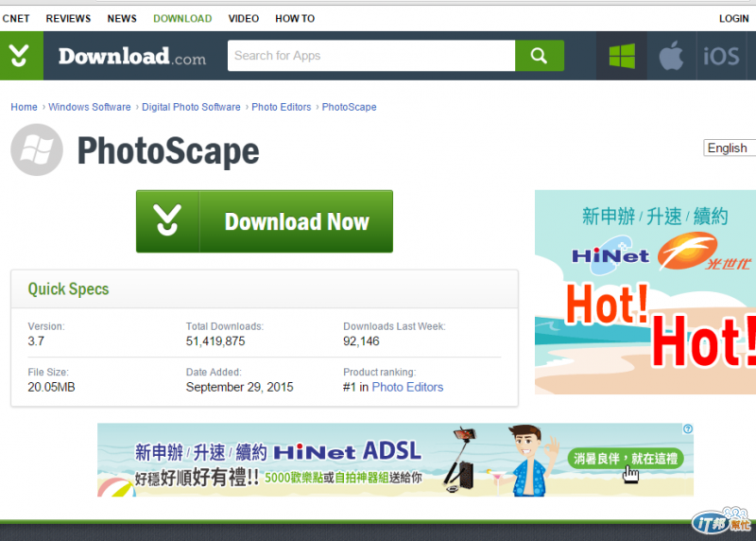Click the ad info icon on banner
The width and height of the screenshot is (756, 541).
tap(688, 428)
